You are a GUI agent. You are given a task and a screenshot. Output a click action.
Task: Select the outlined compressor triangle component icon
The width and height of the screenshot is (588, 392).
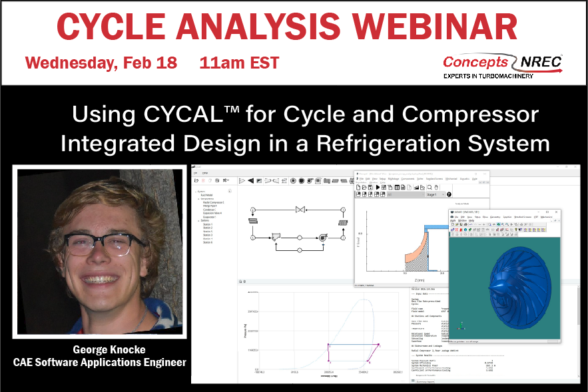pyautogui.click(x=242, y=180)
